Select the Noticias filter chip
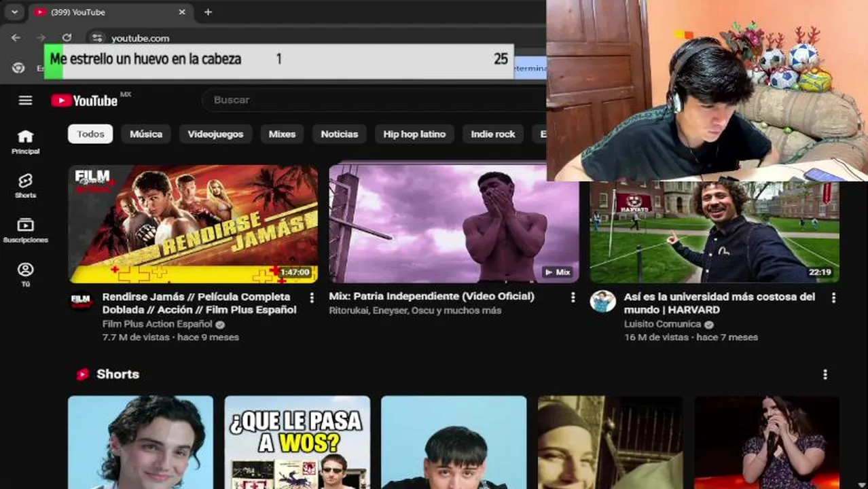 tap(340, 134)
